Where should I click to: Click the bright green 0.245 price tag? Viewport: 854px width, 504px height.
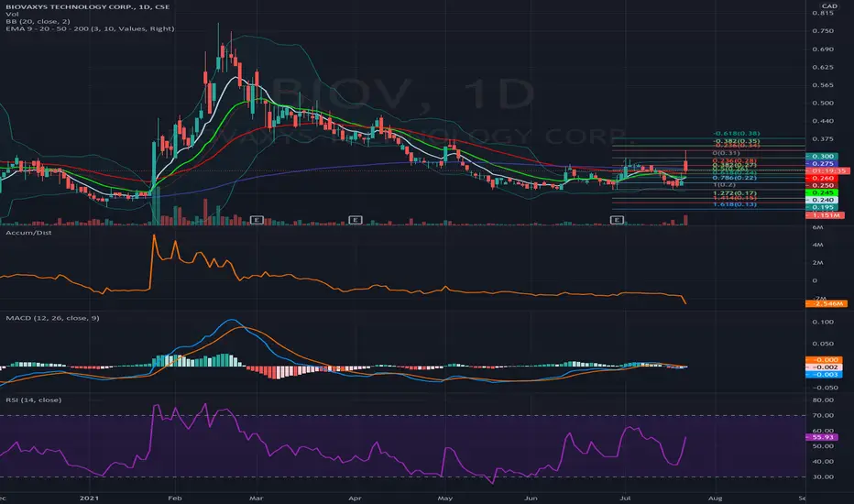[821, 192]
